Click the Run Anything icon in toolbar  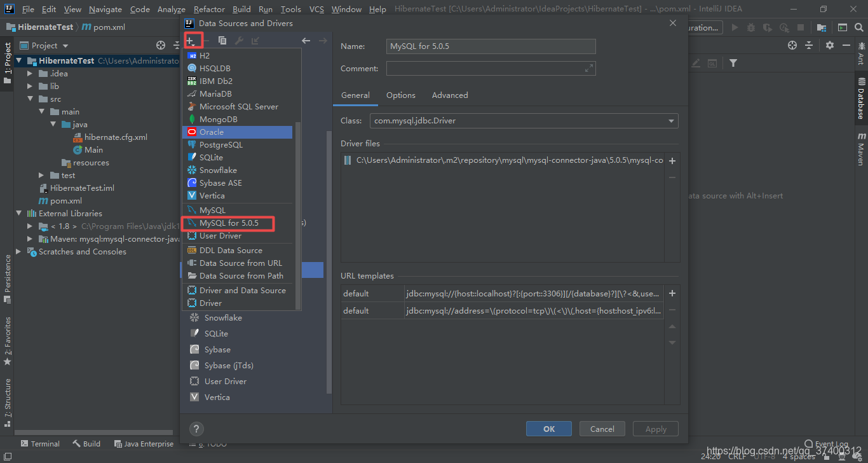point(842,27)
